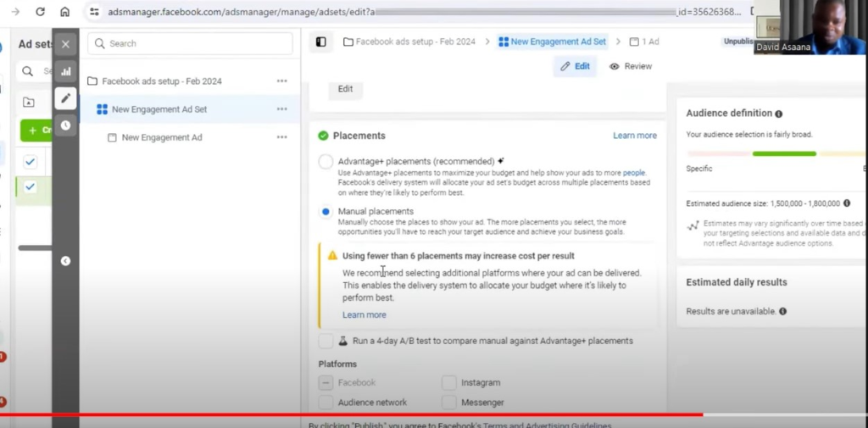Select Facebook ads setup - Feb 2024 in tree
This screenshot has height=428, width=868.
click(162, 81)
